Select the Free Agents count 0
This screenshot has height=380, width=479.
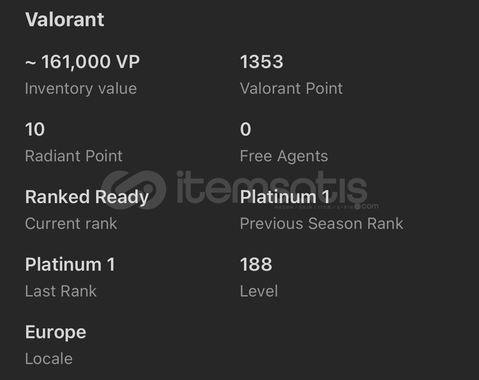(x=246, y=129)
